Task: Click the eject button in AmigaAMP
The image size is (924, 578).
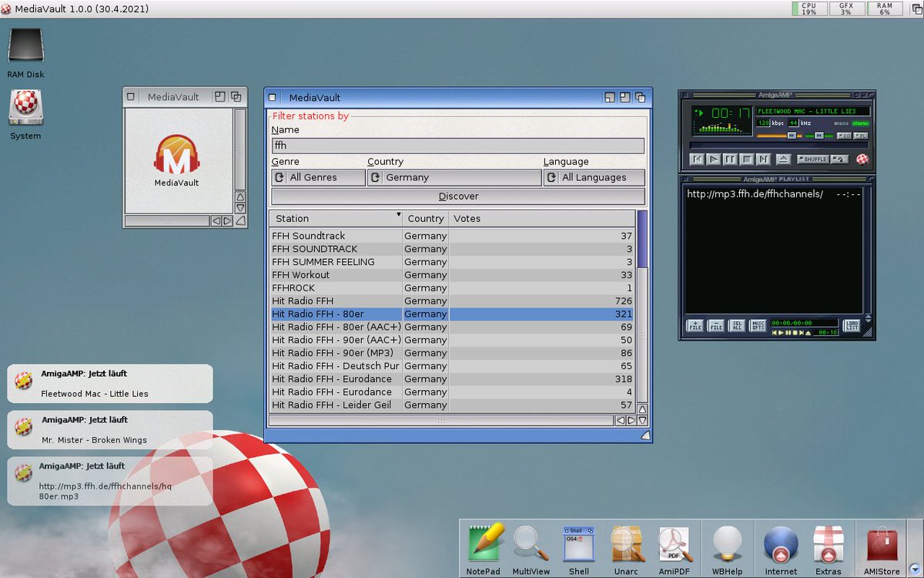Action: pyautogui.click(x=783, y=160)
